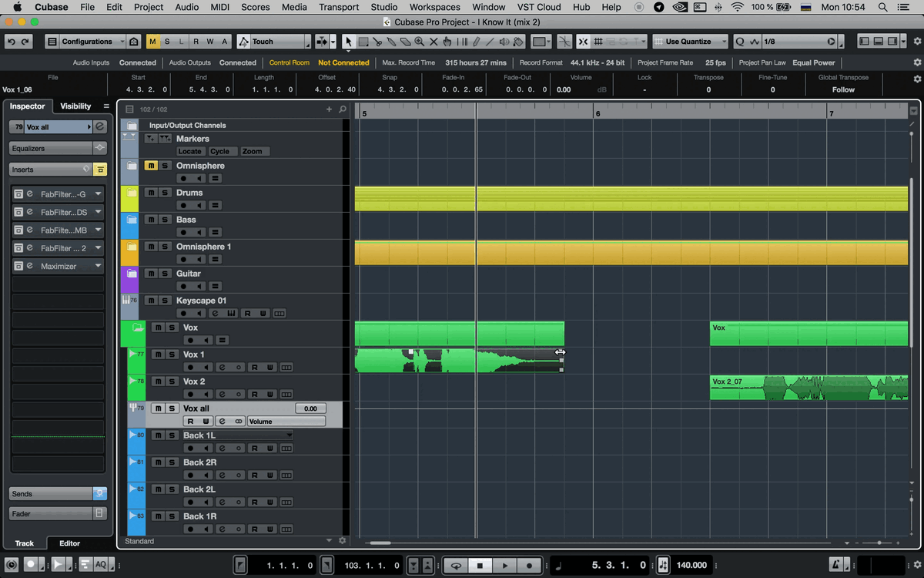Solo the Drums track

165,193
